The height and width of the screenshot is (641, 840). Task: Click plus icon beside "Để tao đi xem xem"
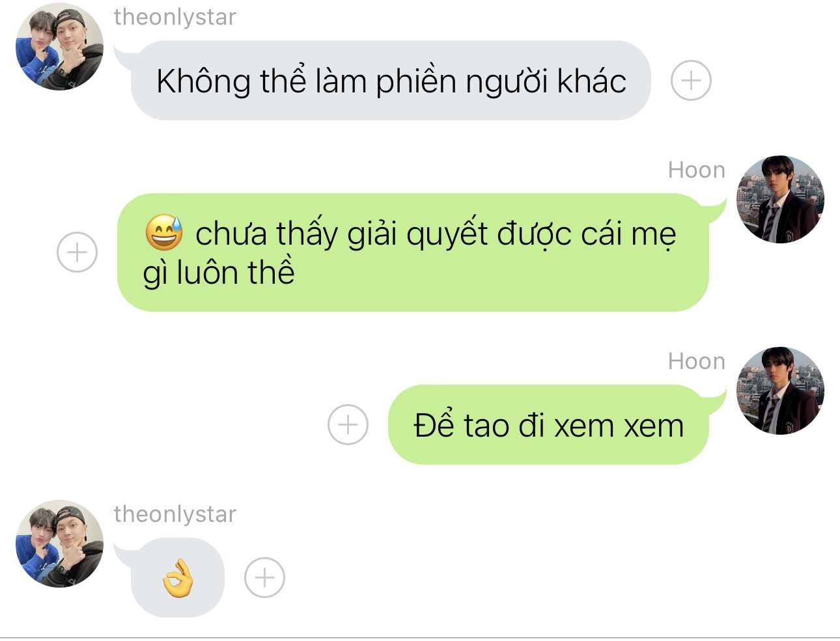pyautogui.click(x=348, y=424)
